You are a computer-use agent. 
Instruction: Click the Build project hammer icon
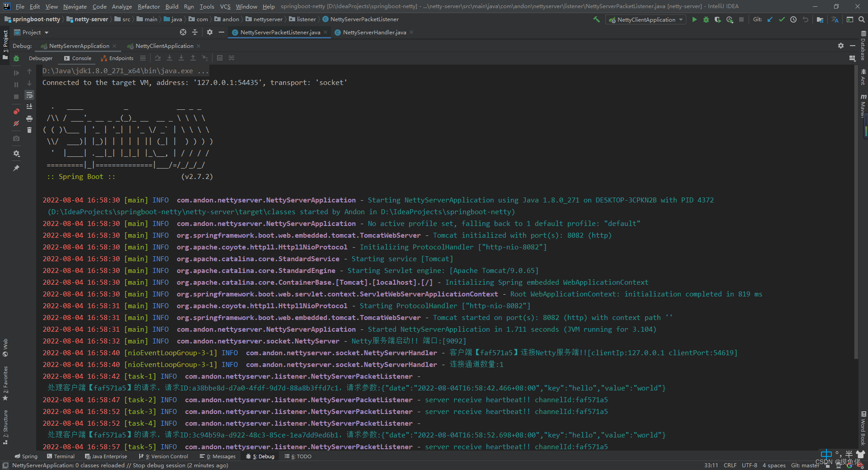[596, 19]
